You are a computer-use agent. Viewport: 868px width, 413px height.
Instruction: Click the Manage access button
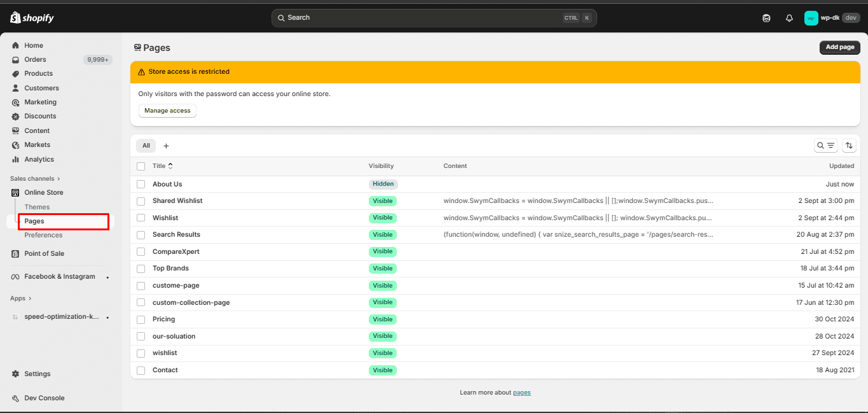point(167,111)
